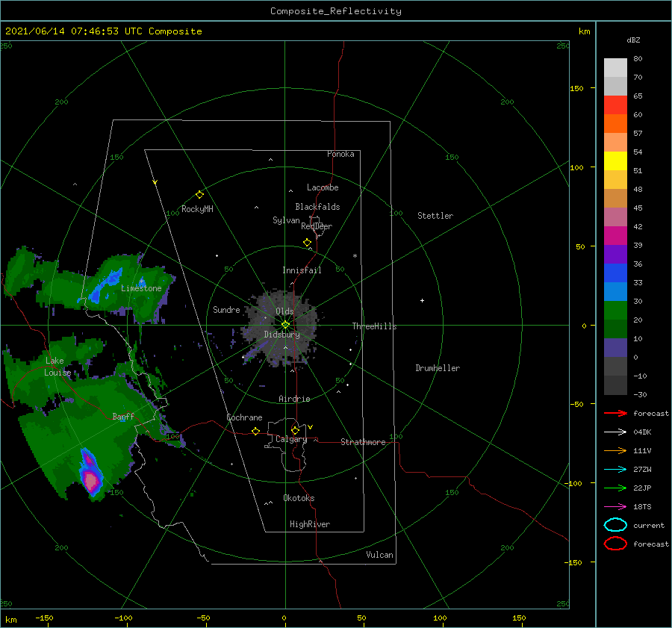
Task: Click the Ponoka label
Action: pyautogui.click(x=340, y=154)
